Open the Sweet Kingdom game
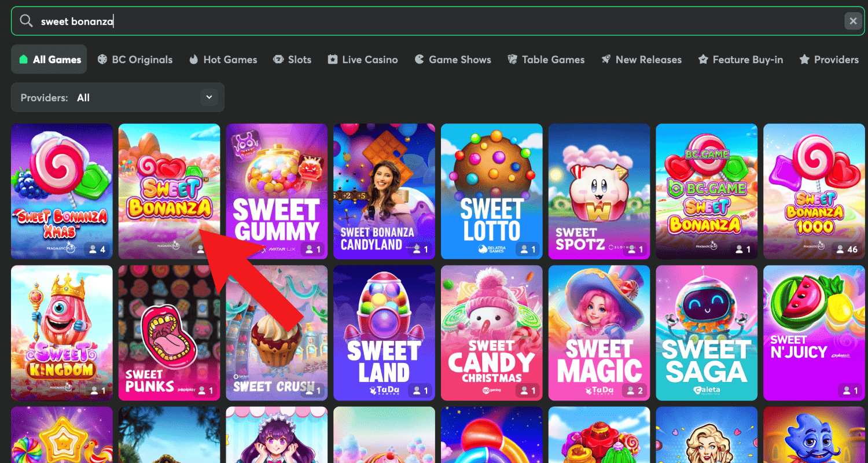This screenshot has height=463, width=868. point(62,333)
